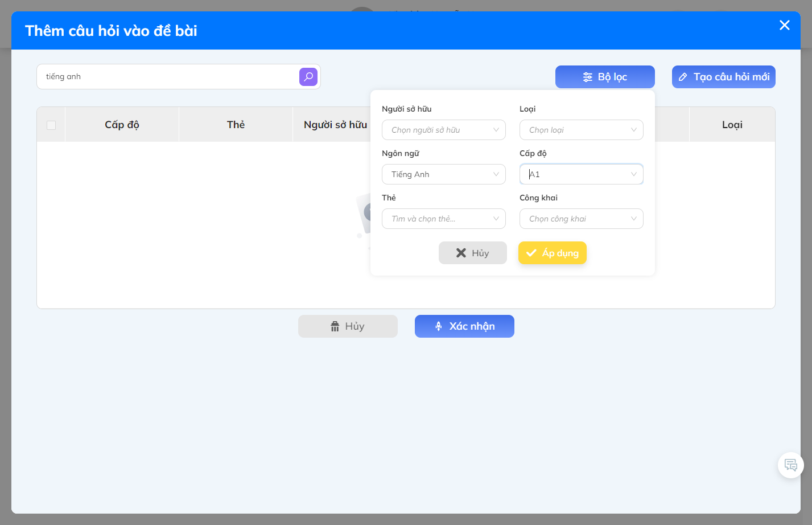Screen dimensions: 812x525
Task: Click the Loại column header in table
Action: [732, 125]
